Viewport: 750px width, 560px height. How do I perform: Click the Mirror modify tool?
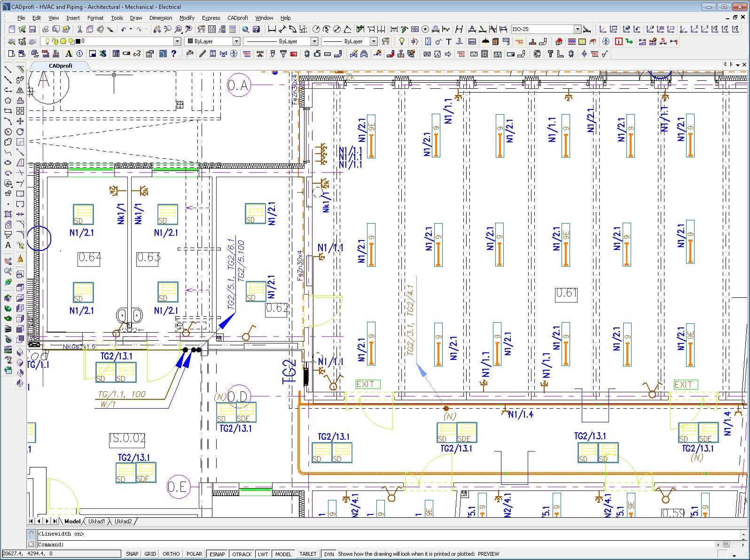(20, 90)
